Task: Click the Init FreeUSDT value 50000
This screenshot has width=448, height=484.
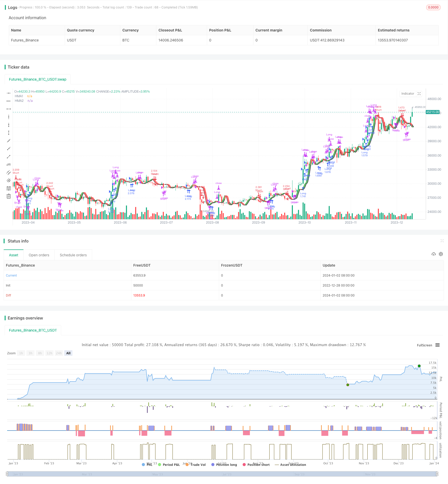Action: [138, 285]
